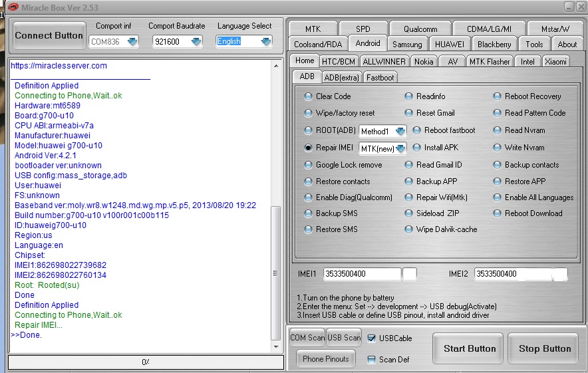Image resolution: width=588 pixels, height=373 pixels.
Task: Click the 0% progress bar
Action: 146,362
